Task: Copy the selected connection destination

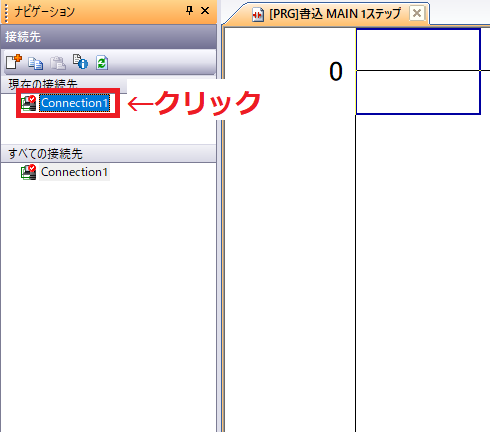Action: coord(35,63)
